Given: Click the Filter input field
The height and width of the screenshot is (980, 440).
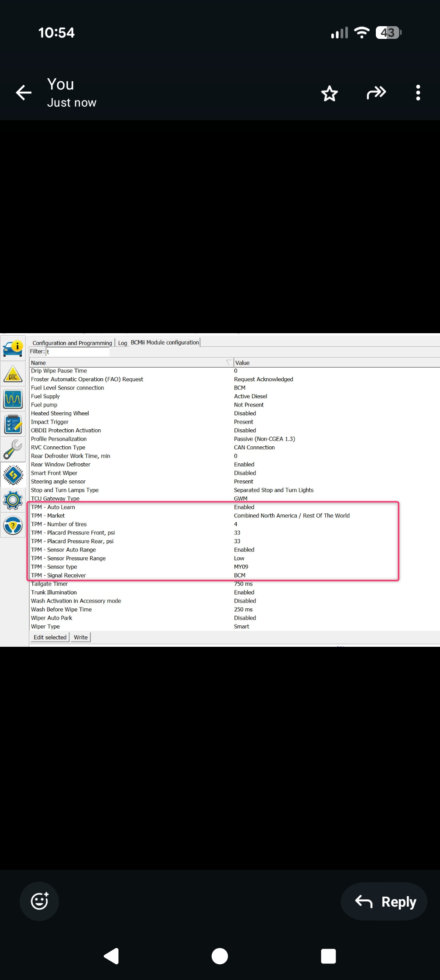Looking at the screenshot, I should tap(78, 352).
